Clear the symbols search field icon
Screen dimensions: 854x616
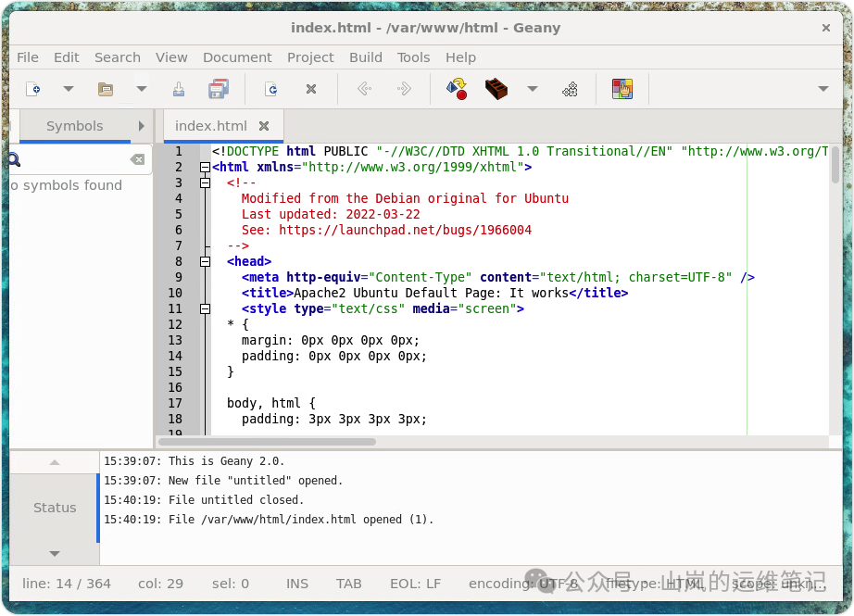coord(137,159)
